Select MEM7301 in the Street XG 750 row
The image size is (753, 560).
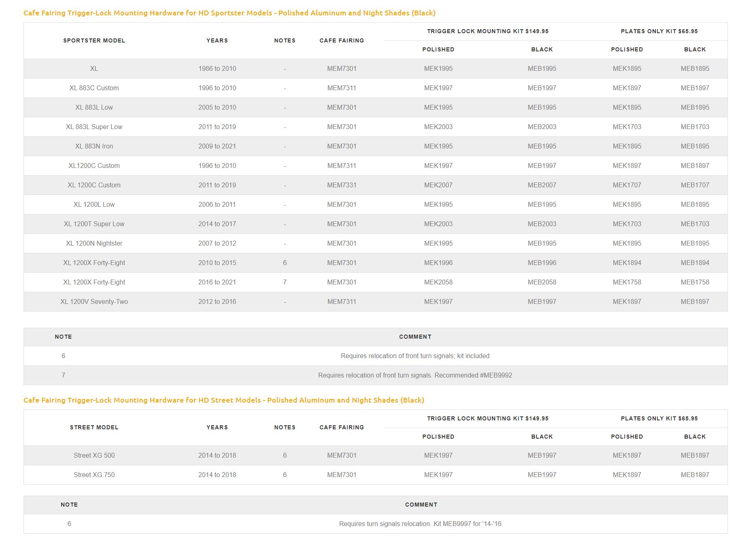pos(342,475)
